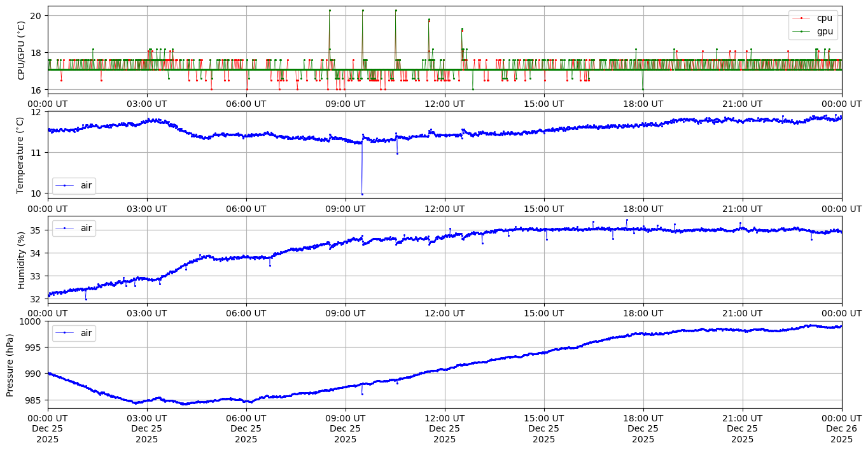Click the red cpu legend line marker
Screen dimensions: 868x450
coord(803,18)
